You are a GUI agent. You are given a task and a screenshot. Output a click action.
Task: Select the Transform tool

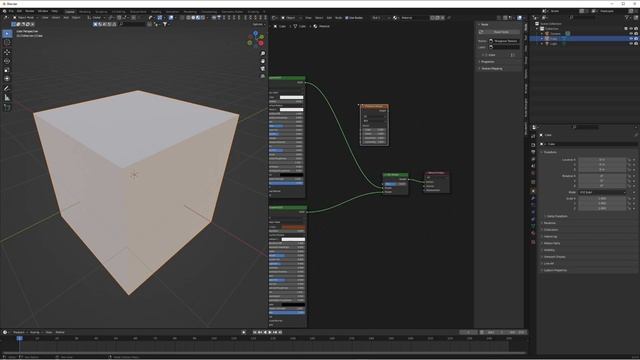click(x=7, y=79)
